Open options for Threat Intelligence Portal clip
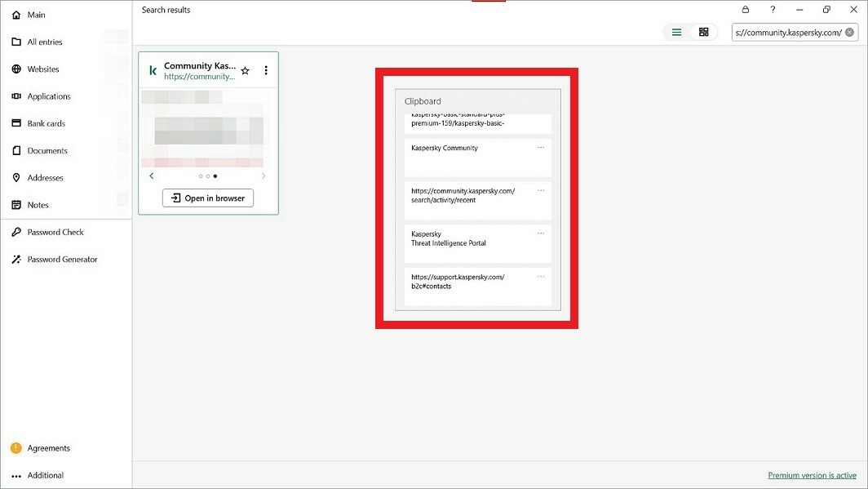Screen dimensions: 868x489 pyautogui.click(x=541, y=233)
